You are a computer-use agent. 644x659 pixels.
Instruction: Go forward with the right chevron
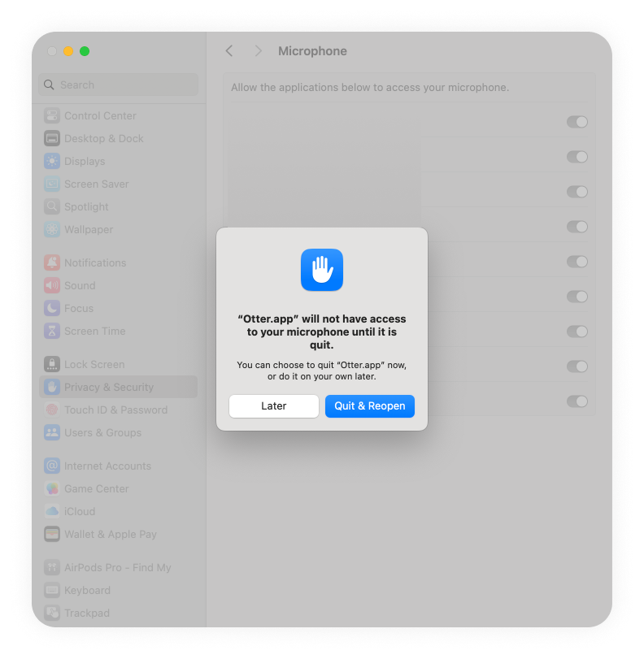coord(259,51)
